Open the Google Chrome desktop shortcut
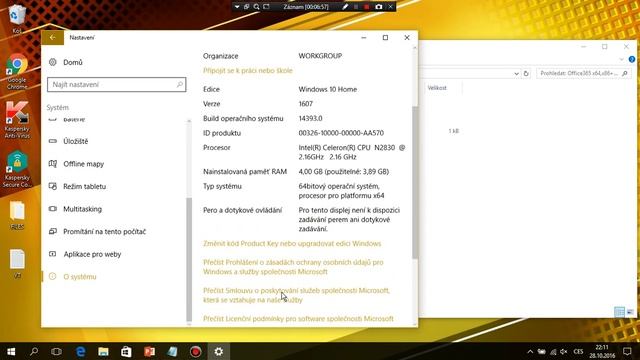Viewport: 640px width, 360px height. coord(17,72)
